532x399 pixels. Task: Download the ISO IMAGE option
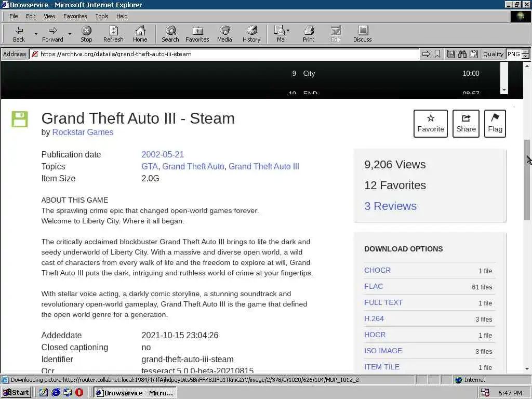pyautogui.click(x=383, y=351)
